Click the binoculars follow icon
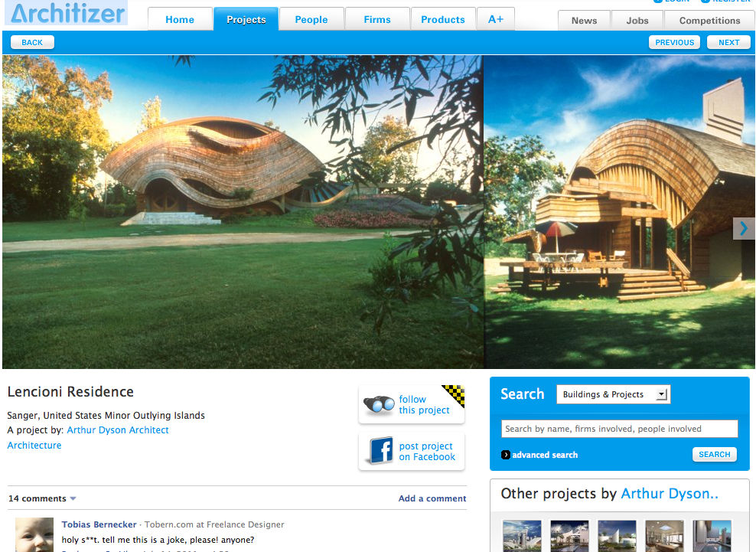 pos(379,404)
